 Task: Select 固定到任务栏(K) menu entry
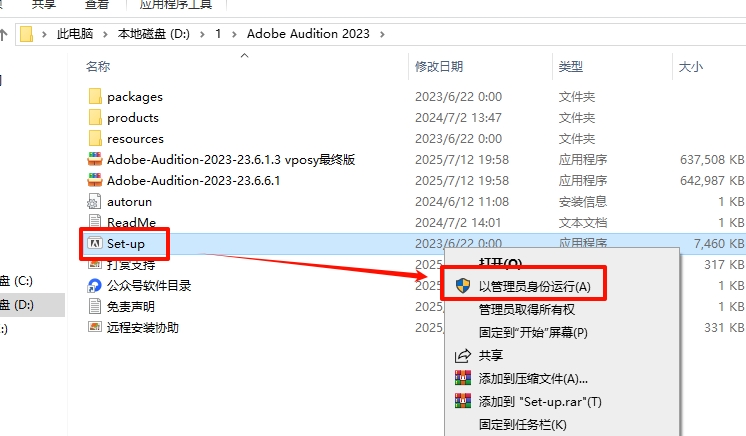522,425
